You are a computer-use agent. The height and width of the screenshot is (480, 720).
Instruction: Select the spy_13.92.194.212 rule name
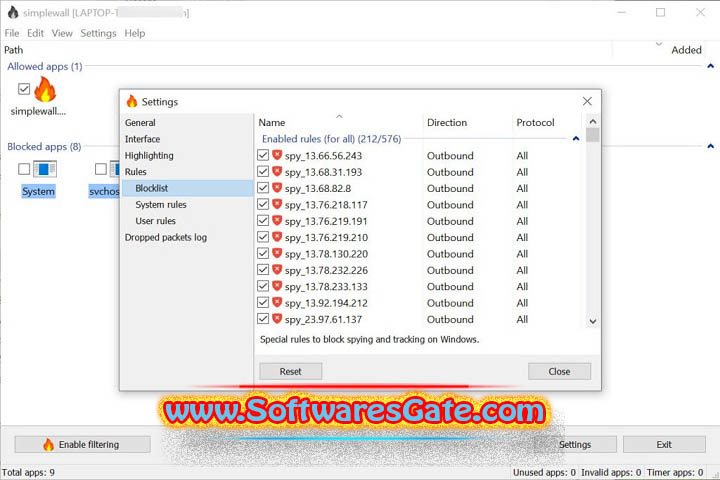coord(326,303)
